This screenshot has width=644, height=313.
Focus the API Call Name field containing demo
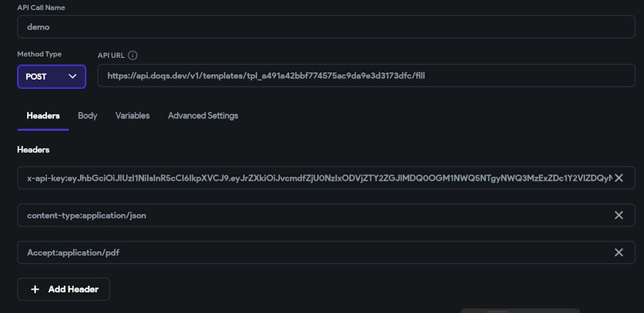point(326,27)
